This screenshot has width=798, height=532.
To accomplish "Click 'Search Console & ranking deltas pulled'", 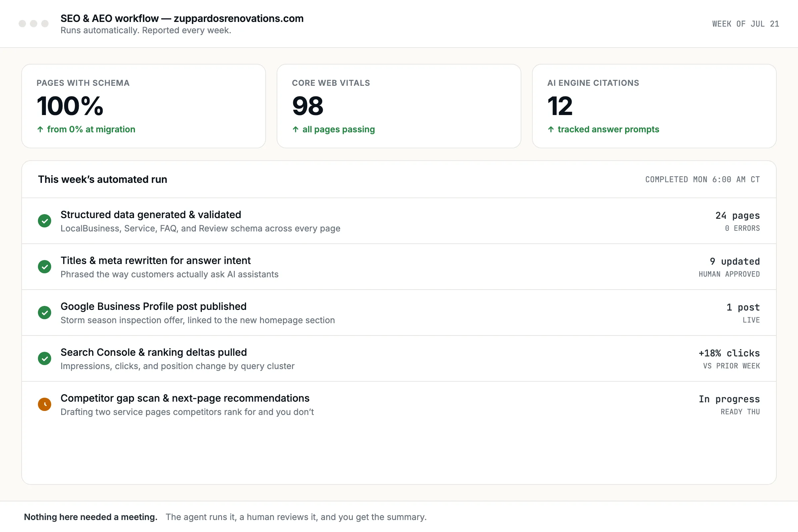I will (153, 352).
